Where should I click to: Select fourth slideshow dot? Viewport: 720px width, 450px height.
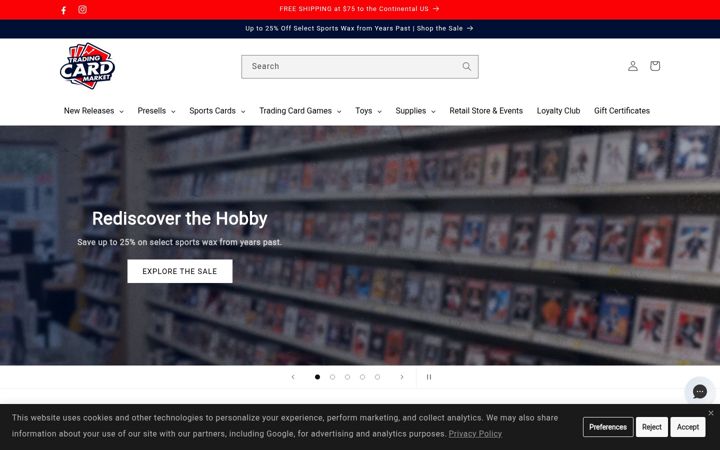coord(362,377)
